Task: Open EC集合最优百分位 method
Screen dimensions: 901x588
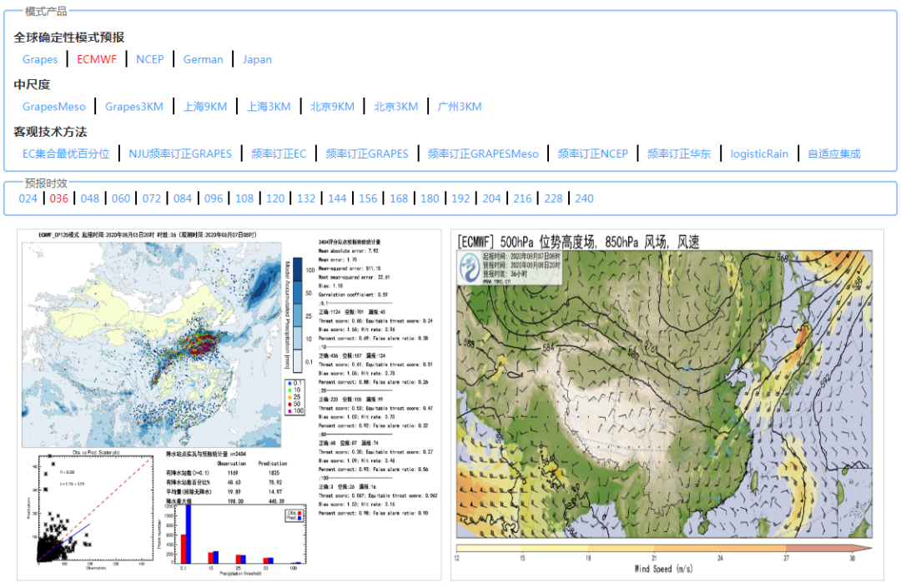Action: (66, 153)
